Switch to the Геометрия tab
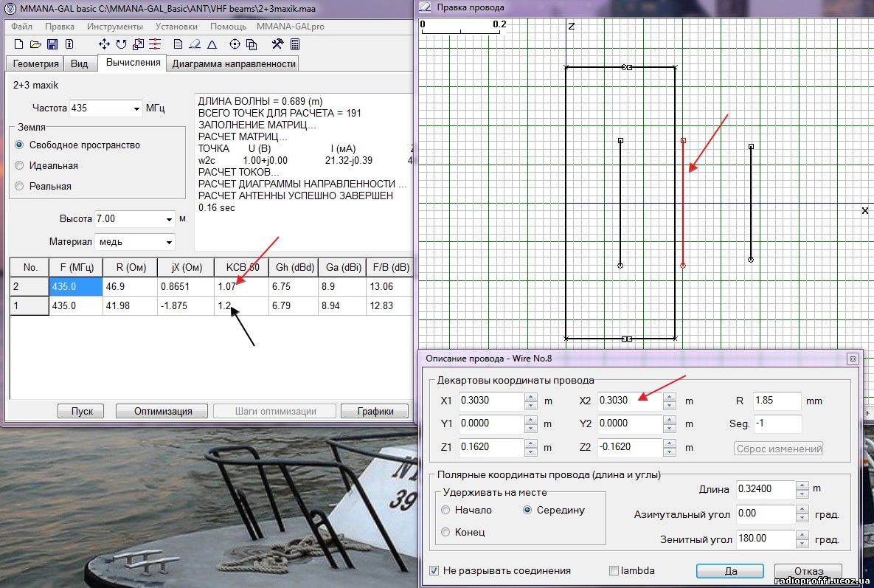The width and height of the screenshot is (874, 588). click(x=35, y=63)
